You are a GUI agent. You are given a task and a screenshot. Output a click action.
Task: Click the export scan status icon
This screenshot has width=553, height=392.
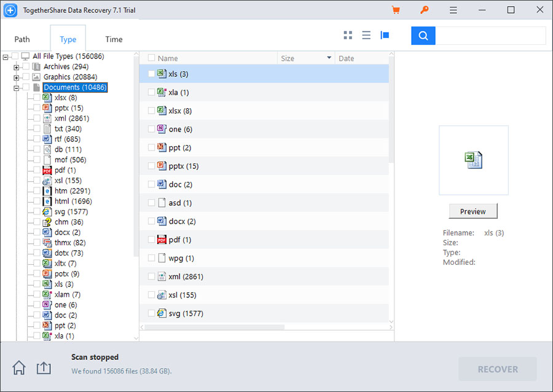(44, 367)
